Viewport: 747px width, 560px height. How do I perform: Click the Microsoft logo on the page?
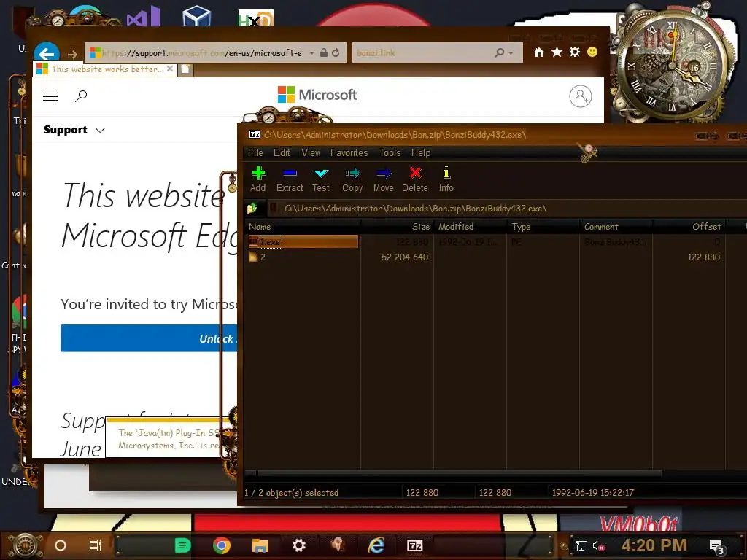click(317, 95)
